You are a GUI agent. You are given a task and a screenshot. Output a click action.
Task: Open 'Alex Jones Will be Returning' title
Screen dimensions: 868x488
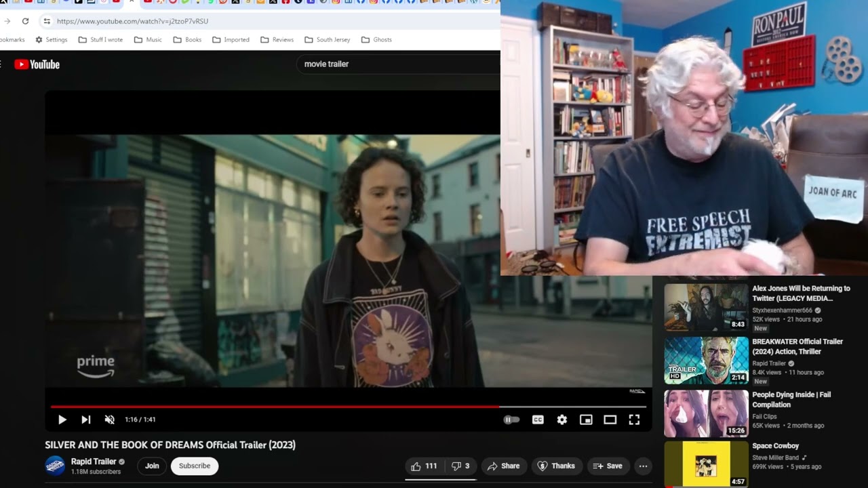pyautogui.click(x=801, y=293)
